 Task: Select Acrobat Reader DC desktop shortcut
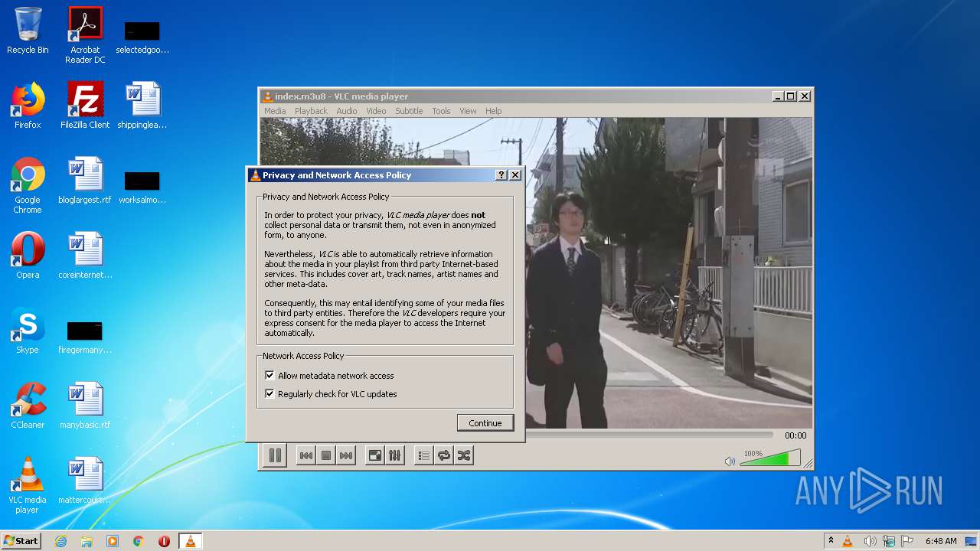coord(85,35)
